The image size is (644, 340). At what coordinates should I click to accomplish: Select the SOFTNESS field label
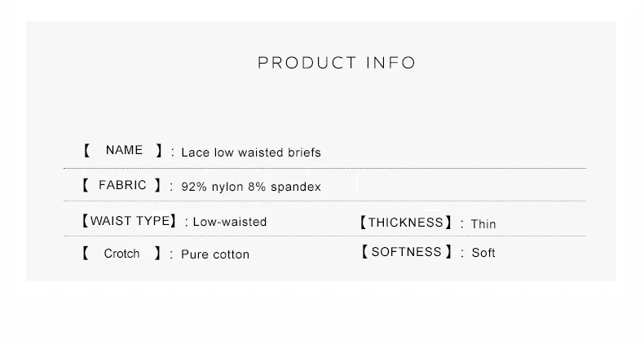point(406,252)
